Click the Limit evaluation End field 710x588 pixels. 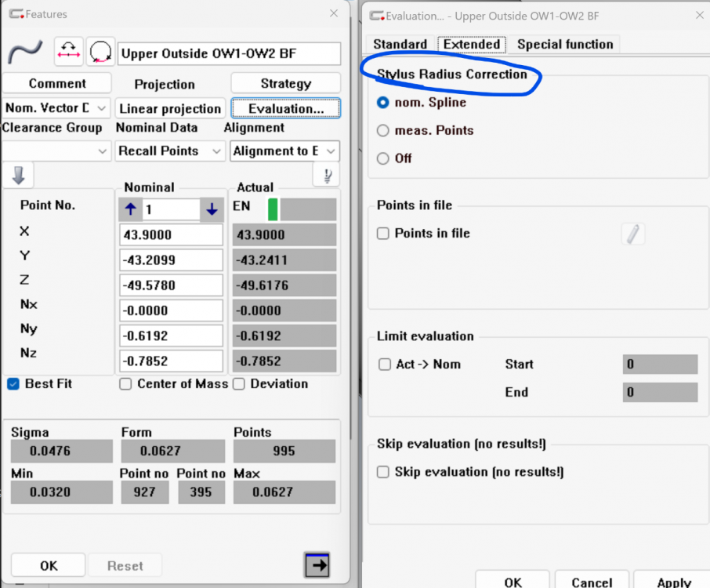660,392
